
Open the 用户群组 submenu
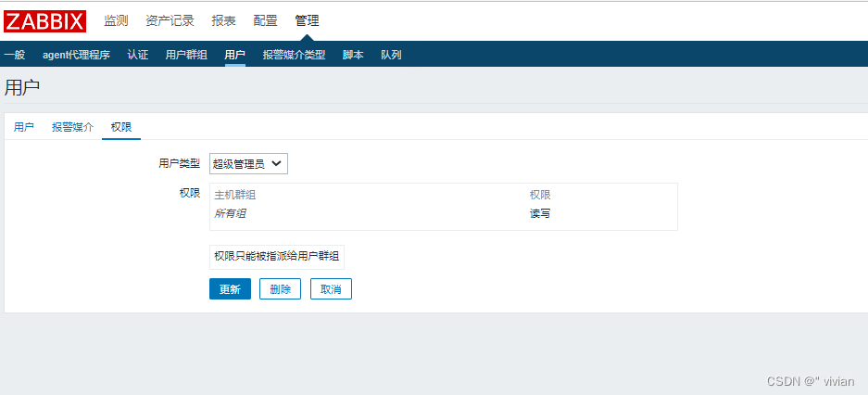tap(186, 55)
